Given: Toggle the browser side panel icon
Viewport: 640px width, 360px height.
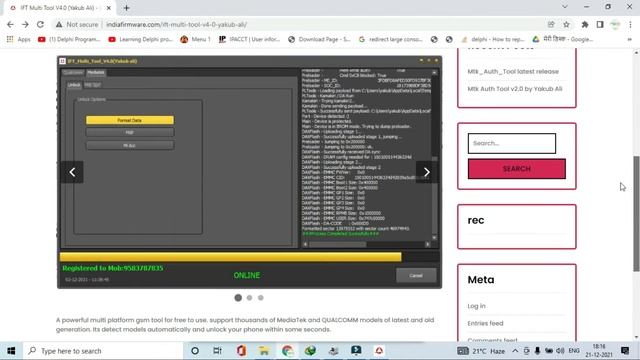Looking at the screenshot, I should [600, 24].
